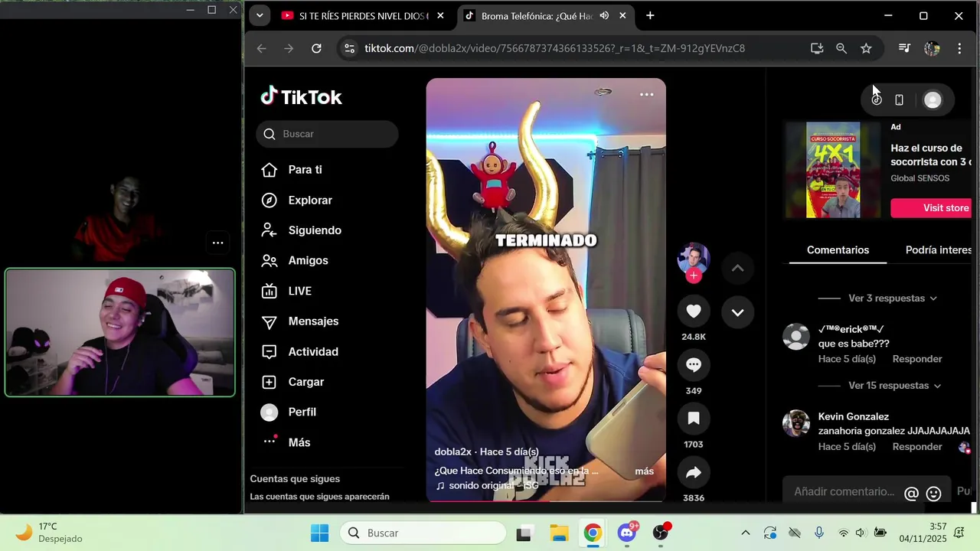Open the Windows Start menu
Screen dimensions: 980x551
click(319, 533)
